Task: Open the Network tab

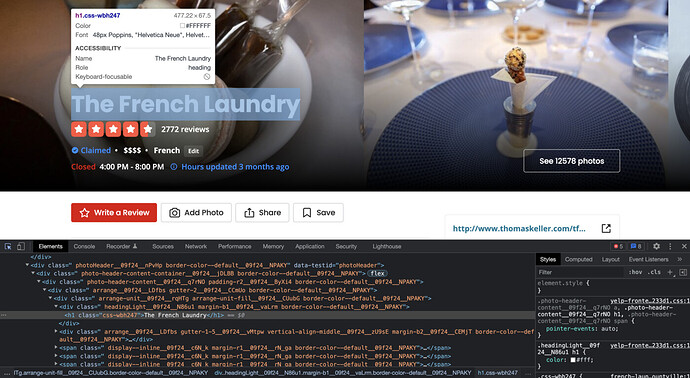Action: (196, 246)
